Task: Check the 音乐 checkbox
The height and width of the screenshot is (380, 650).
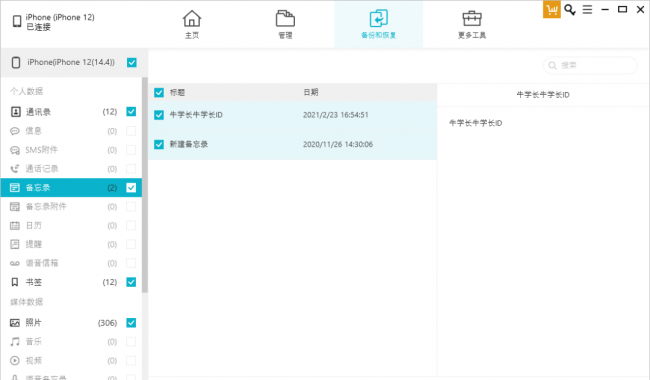Action: pos(131,341)
